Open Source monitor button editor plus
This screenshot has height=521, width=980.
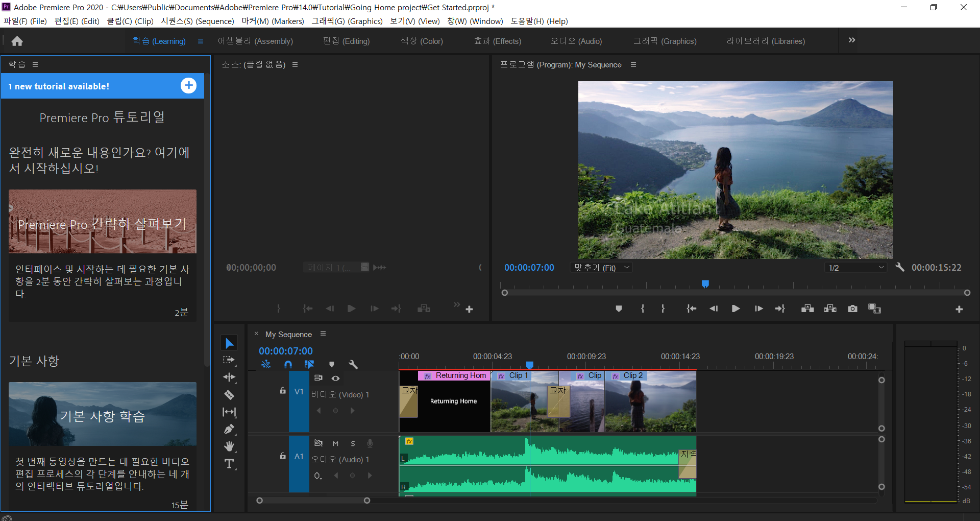pos(469,309)
